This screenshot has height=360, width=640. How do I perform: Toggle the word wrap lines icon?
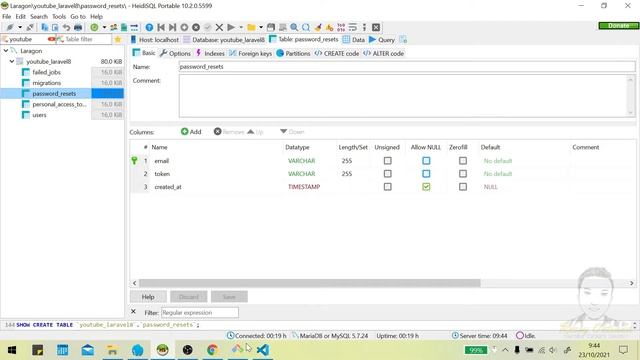click(x=353, y=27)
